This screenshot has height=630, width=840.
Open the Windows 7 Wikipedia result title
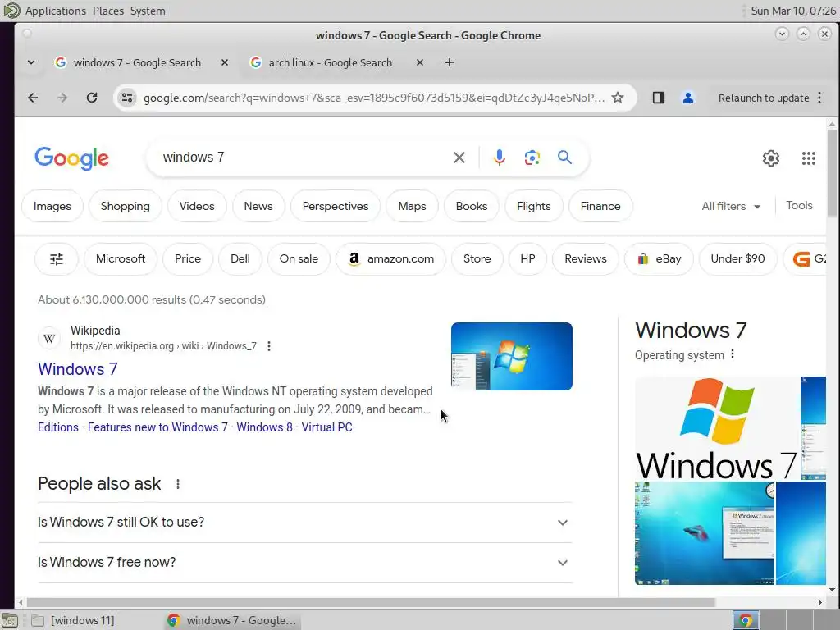[x=78, y=369]
